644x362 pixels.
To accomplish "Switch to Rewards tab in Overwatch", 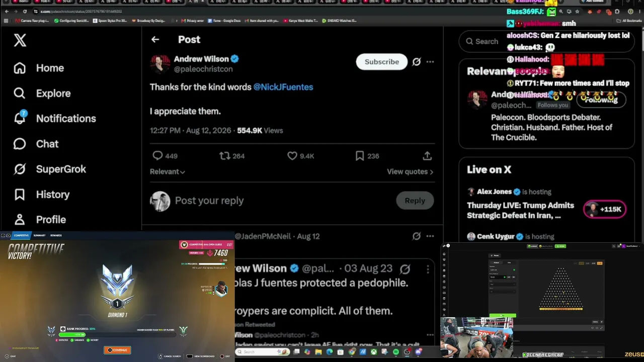I will tap(56, 235).
